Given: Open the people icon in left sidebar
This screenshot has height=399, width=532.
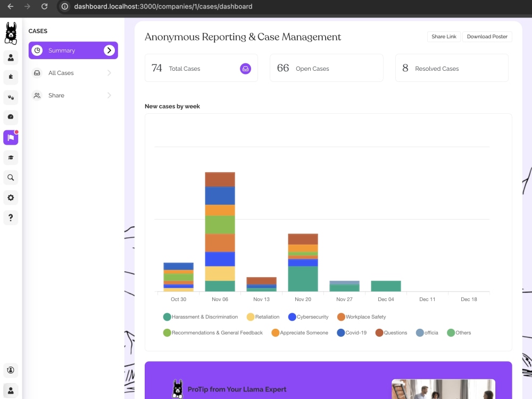Looking at the screenshot, I should 11,57.
